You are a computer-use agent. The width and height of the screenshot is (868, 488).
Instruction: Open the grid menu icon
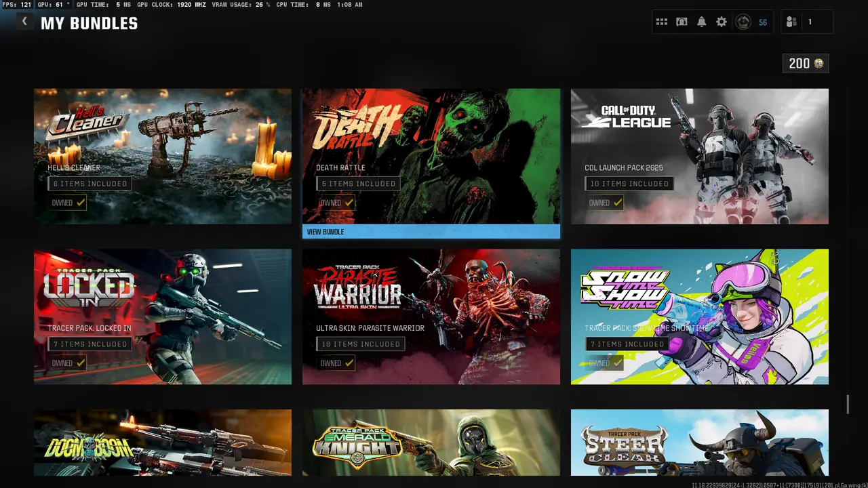click(662, 22)
